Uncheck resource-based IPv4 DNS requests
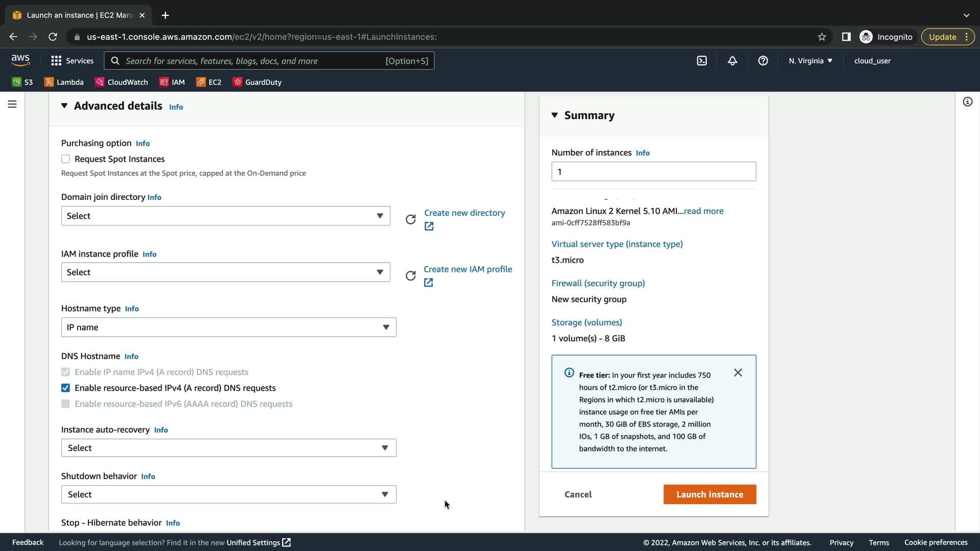980x551 pixels. pyautogui.click(x=65, y=388)
